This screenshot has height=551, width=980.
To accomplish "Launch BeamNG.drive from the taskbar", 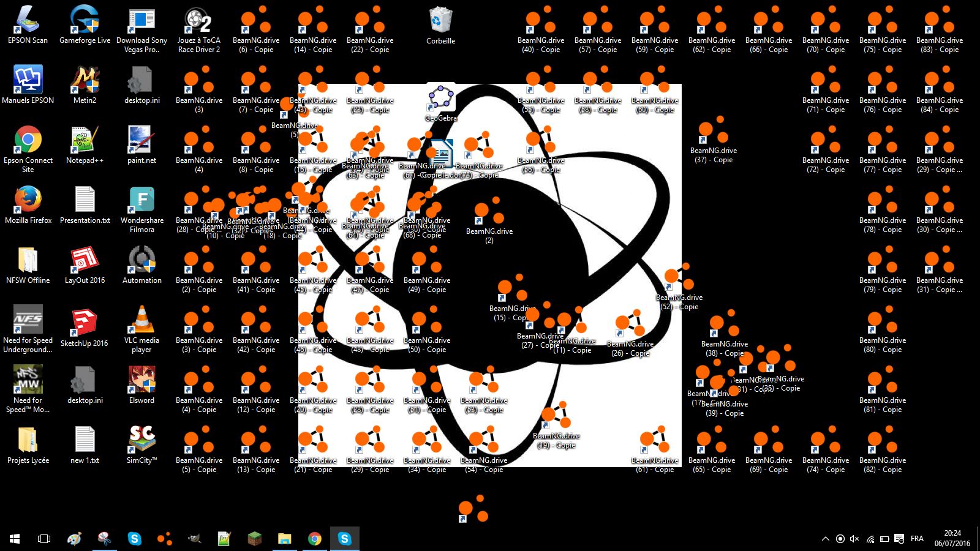I will [164, 539].
